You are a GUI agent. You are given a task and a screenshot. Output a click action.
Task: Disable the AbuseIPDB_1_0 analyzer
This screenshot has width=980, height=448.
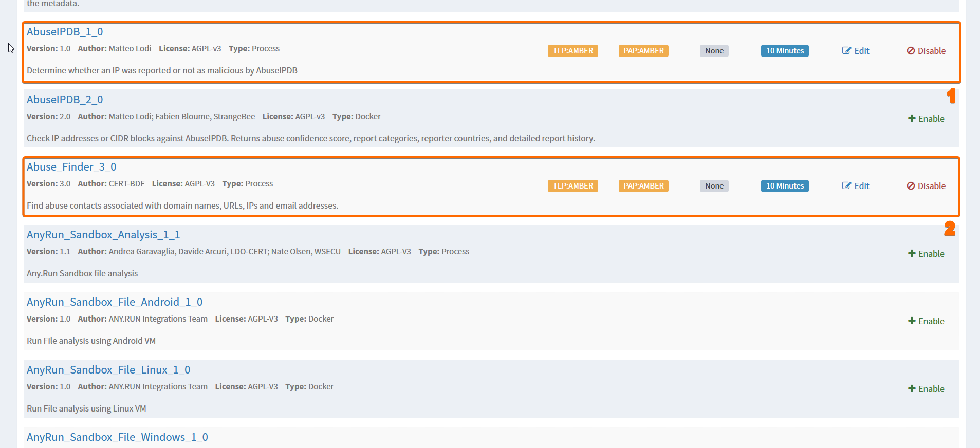click(926, 51)
